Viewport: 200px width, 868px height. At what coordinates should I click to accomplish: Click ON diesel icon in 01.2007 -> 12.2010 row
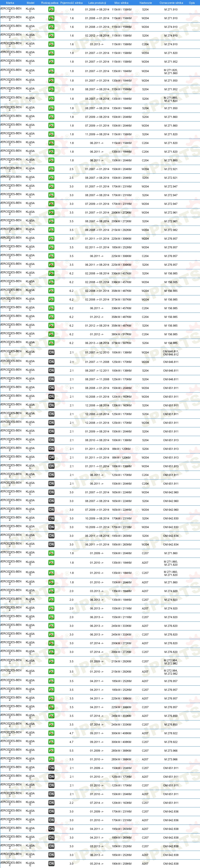point(51,352)
